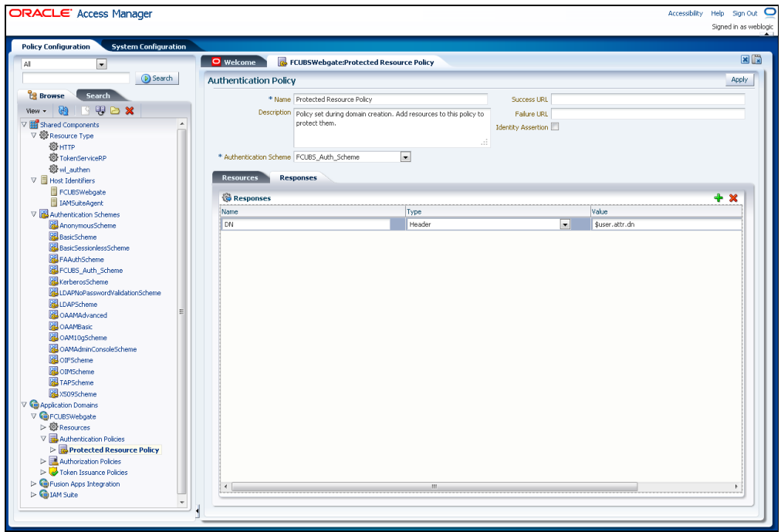Screen dimensions: 781x532
Task: Click the Close Tab icon at top right
Action: pyautogui.click(x=745, y=59)
